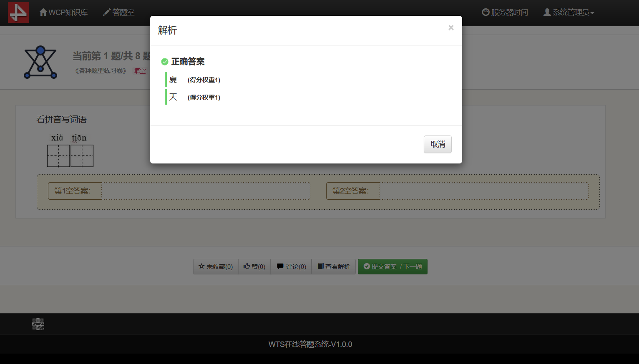Click the QR code icon in the footer
The height and width of the screenshot is (364, 639).
coord(38,324)
